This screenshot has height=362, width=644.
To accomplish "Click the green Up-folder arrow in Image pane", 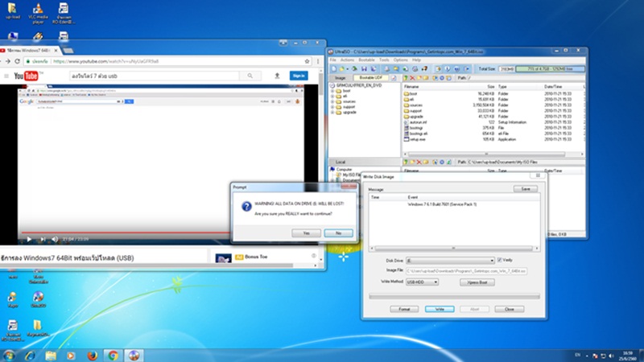I will point(406,77).
